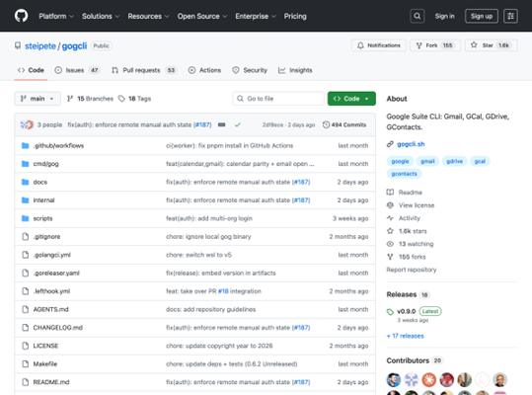Click the Makefile file icon
Image resolution: width=532 pixels, height=395 pixels.
[x=25, y=363]
